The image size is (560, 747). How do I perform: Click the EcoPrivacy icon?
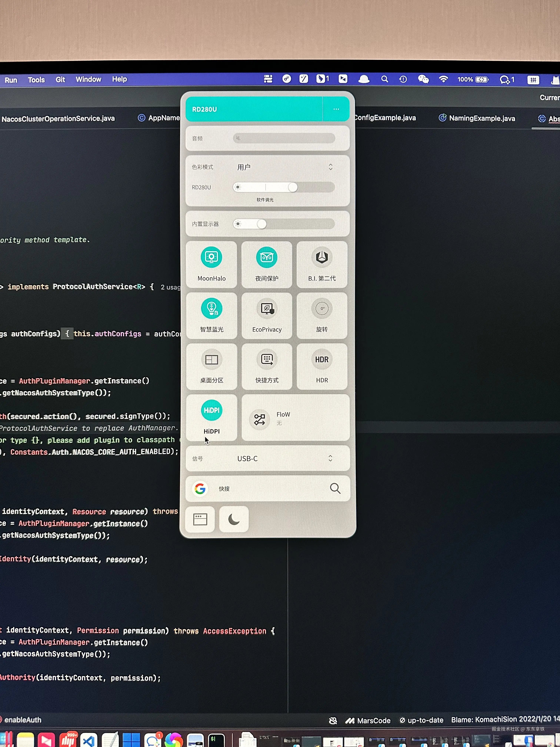pos(267,309)
